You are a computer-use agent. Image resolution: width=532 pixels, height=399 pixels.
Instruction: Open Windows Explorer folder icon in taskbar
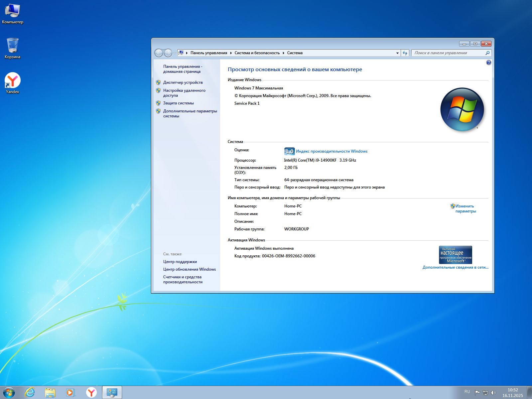[50, 392]
